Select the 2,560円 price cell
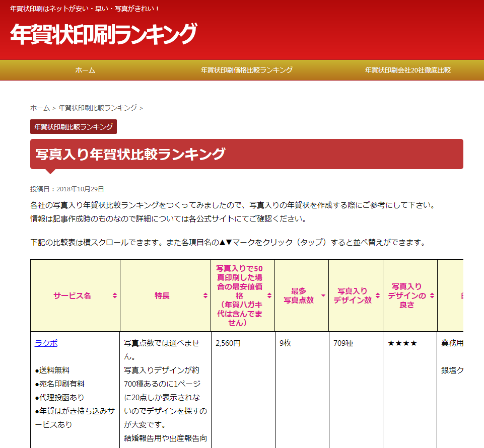This screenshot has height=448, width=484. [228, 343]
